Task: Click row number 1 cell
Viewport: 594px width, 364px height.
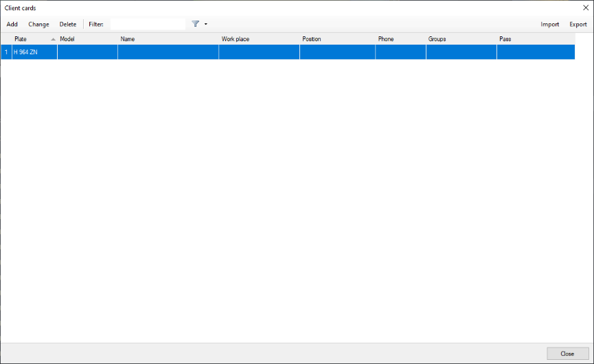Action: tap(6, 52)
